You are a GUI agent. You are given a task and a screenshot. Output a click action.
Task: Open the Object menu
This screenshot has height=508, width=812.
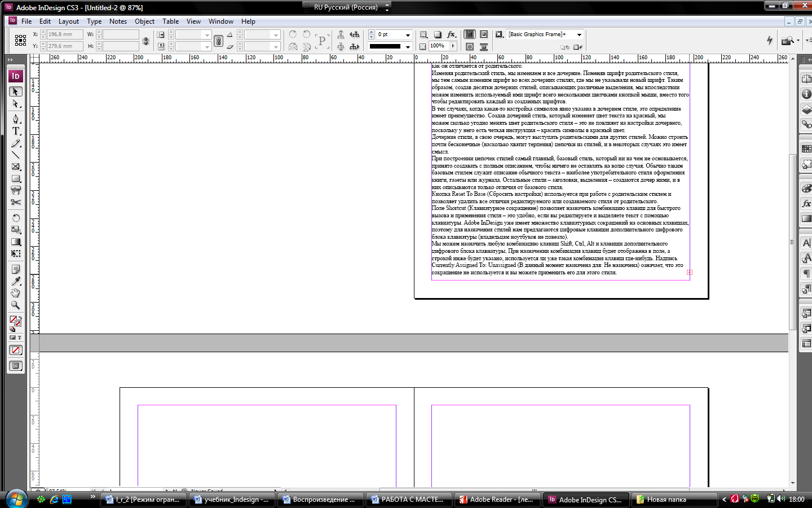pos(144,21)
